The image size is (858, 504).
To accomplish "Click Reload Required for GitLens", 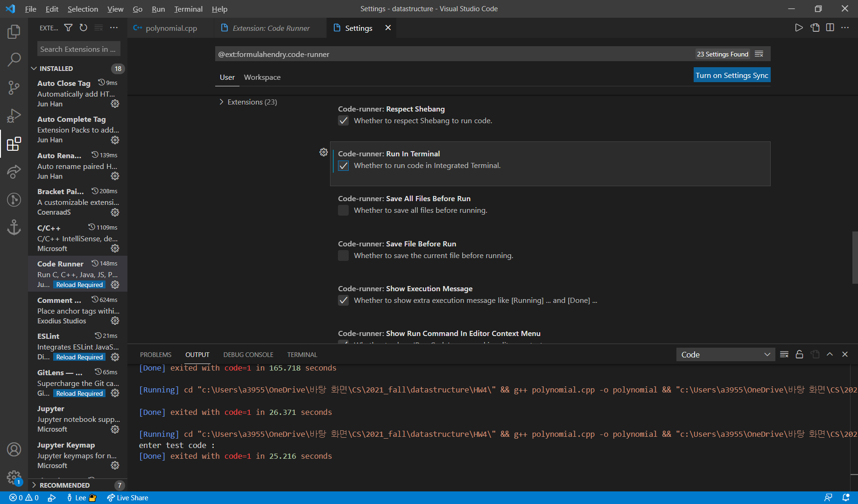I will pyautogui.click(x=79, y=393).
